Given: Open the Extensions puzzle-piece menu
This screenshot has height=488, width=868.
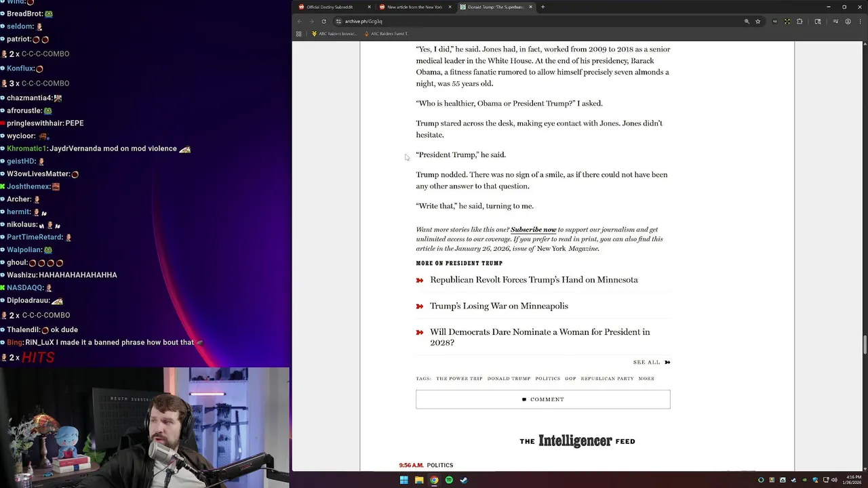Looking at the screenshot, I should (x=800, y=21).
